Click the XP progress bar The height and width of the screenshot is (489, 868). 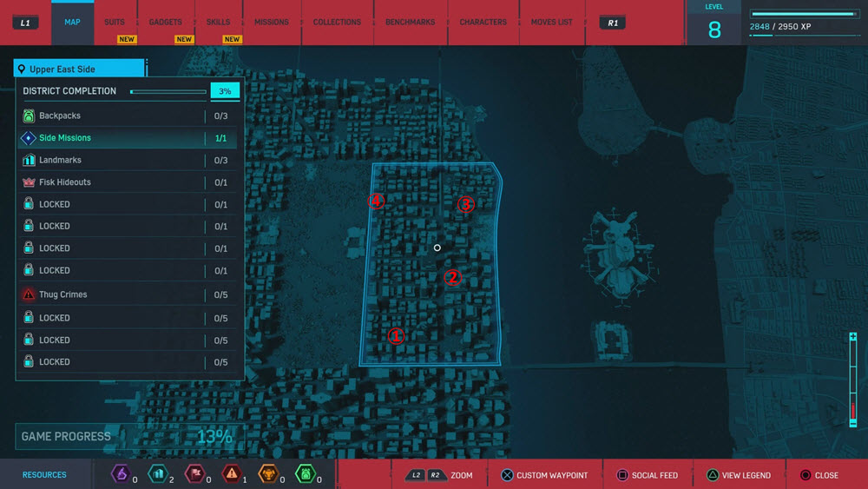805,14
